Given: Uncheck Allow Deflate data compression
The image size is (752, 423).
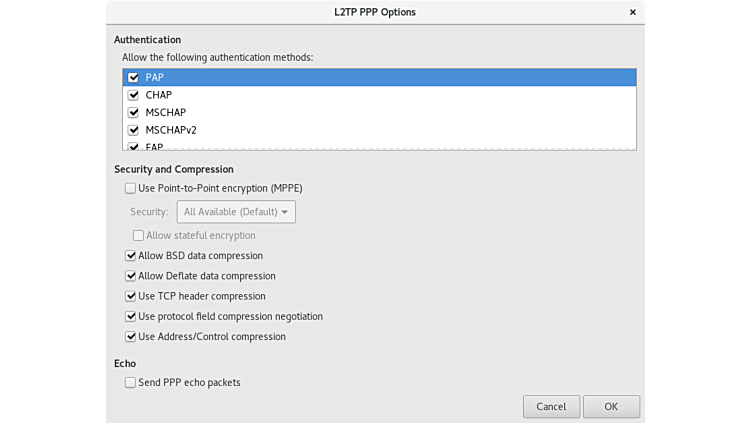Looking at the screenshot, I should 130,276.
